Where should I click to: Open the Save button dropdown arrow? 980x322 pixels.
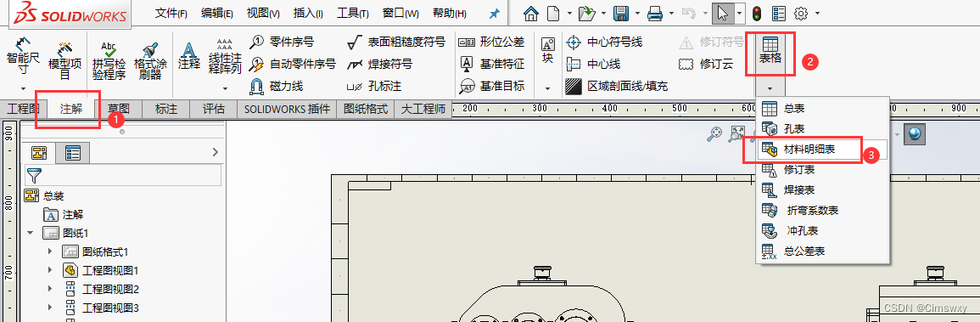638,13
